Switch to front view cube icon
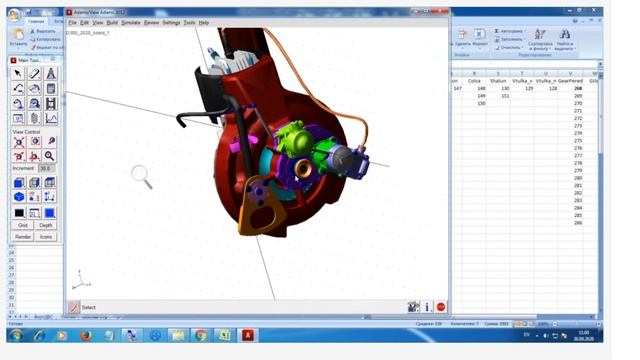This screenshot has width=640, height=360. click(19, 182)
